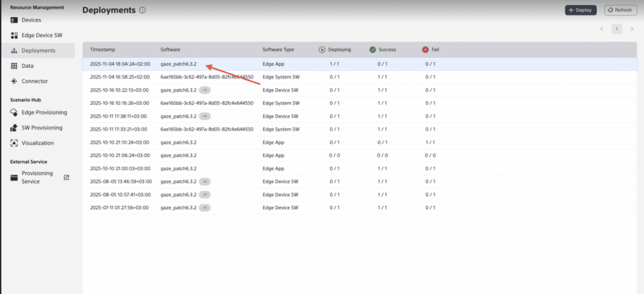Open info icon beside Deployments title
The width and height of the screenshot is (644, 294).
pyautogui.click(x=142, y=11)
